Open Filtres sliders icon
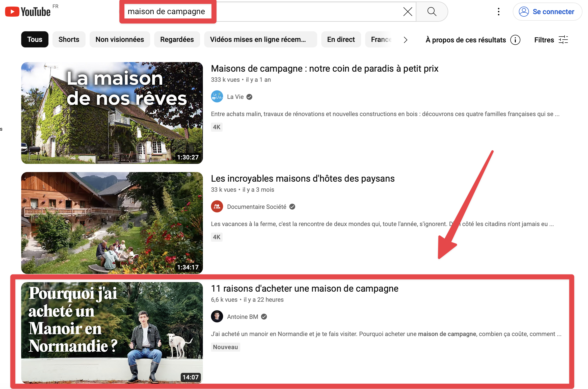 (563, 40)
